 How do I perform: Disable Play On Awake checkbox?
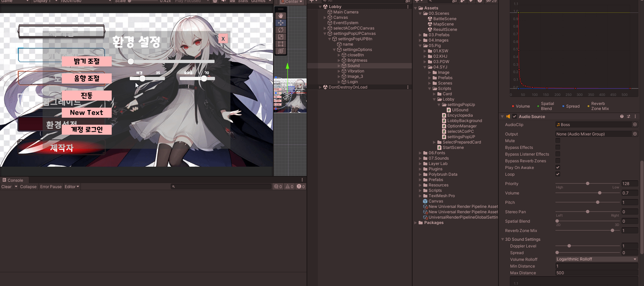(558, 168)
